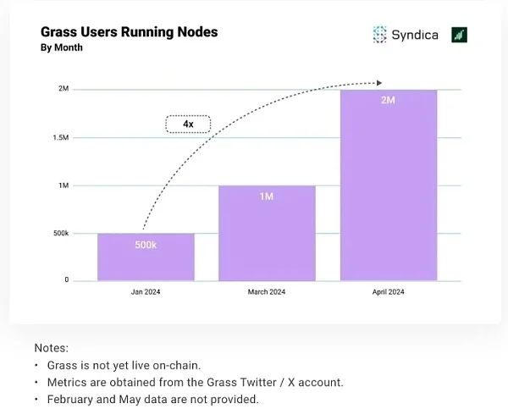Select the March 2024 1M bar
Image resolution: width=508 pixels, height=420 pixels.
pos(267,234)
